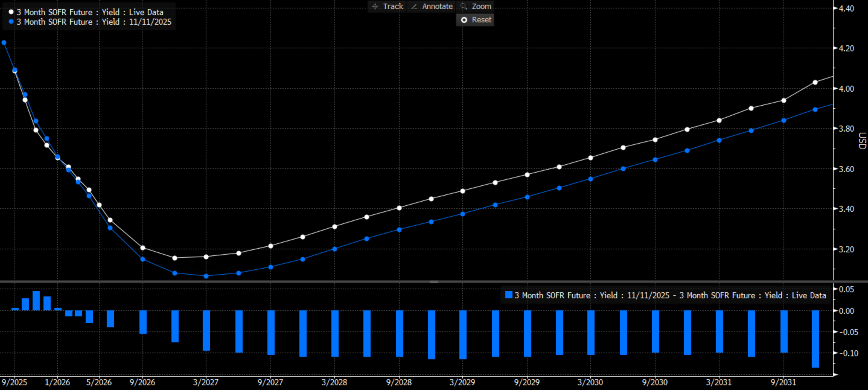This screenshot has height=390, width=868.
Task: Grab the pane divider handle between charts
Action: [x=434, y=281]
